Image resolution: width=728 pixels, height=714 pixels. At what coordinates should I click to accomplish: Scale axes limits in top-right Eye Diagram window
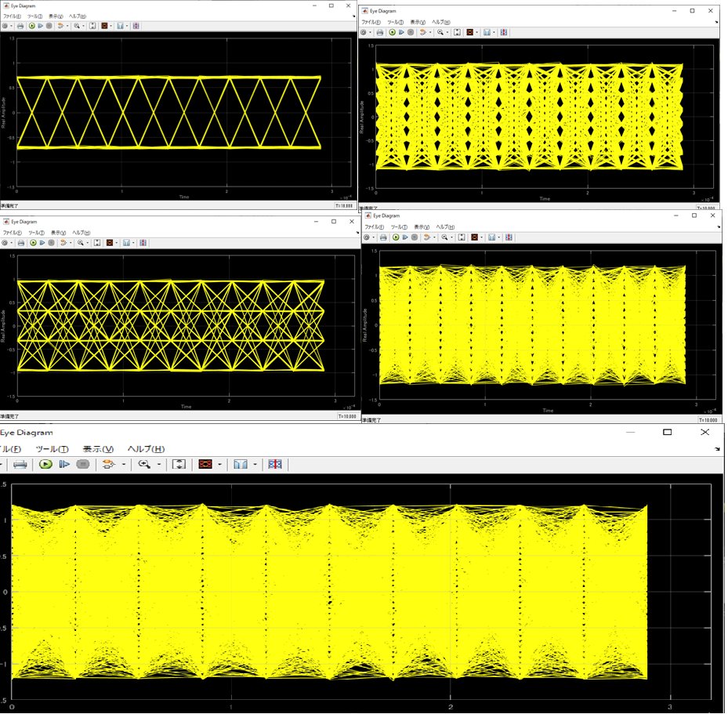[x=458, y=32]
